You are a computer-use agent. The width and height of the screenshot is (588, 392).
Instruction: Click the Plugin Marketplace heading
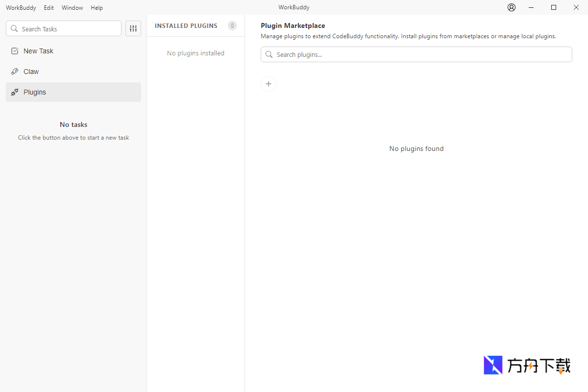pyautogui.click(x=293, y=25)
